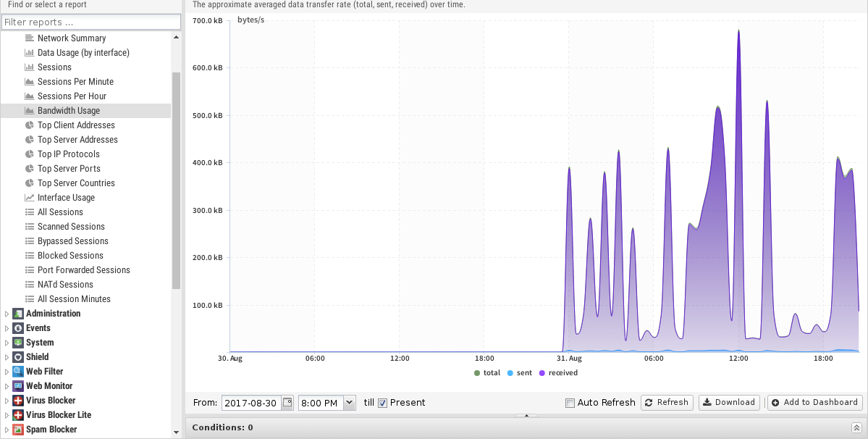This screenshot has height=439, width=868.
Task: Click the Top Server Addresses pie icon
Action: [30, 140]
